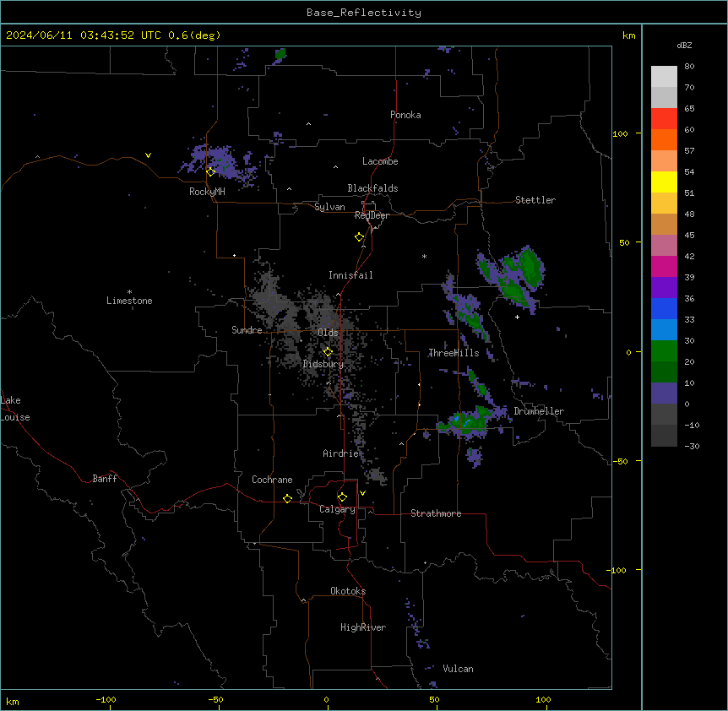728x711 pixels.
Task: Select the blue 36-33 dBZ legend swatch
Action: point(664,308)
